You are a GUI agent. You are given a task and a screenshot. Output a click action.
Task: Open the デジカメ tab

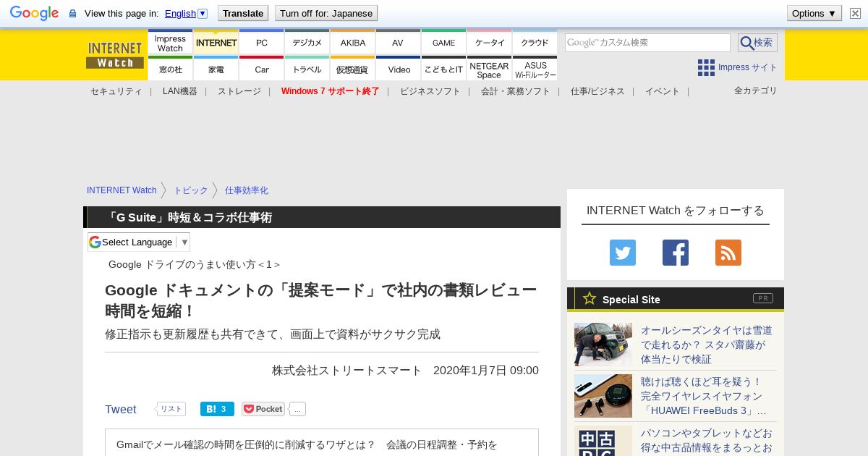pos(307,43)
